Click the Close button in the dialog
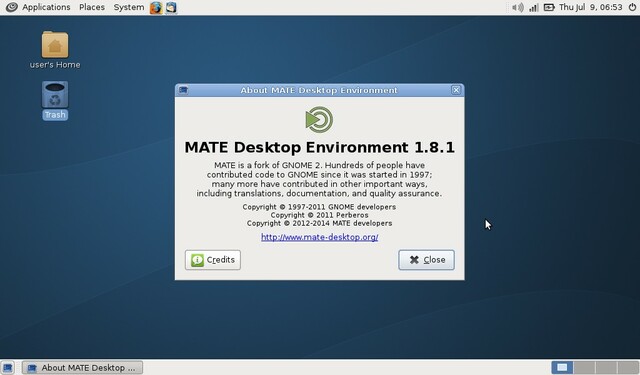The image size is (640, 375). [x=426, y=260]
